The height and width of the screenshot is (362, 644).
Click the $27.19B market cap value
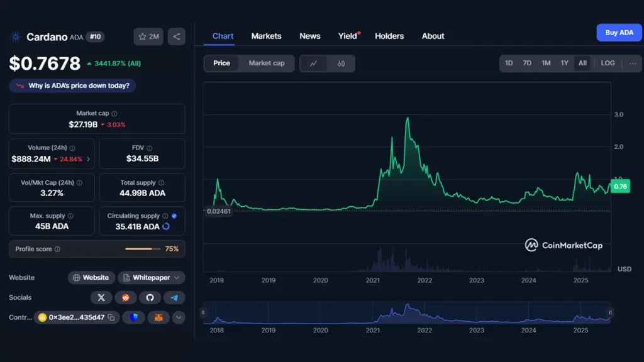coord(83,124)
